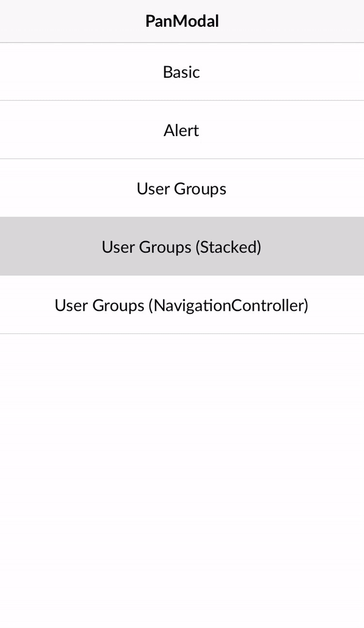The height and width of the screenshot is (628, 364).
Task: Tap the last row mentioning NavigationController
Action: coord(181,305)
